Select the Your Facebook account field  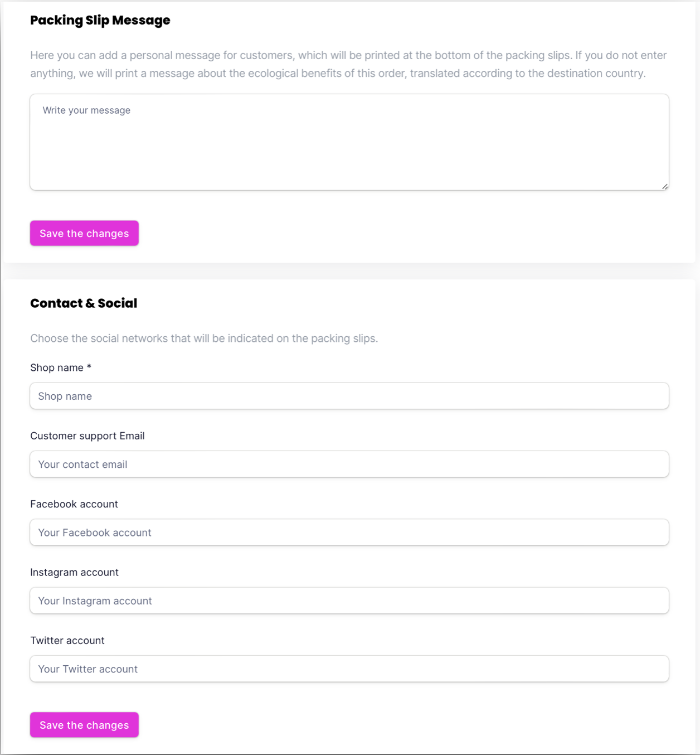coord(349,533)
